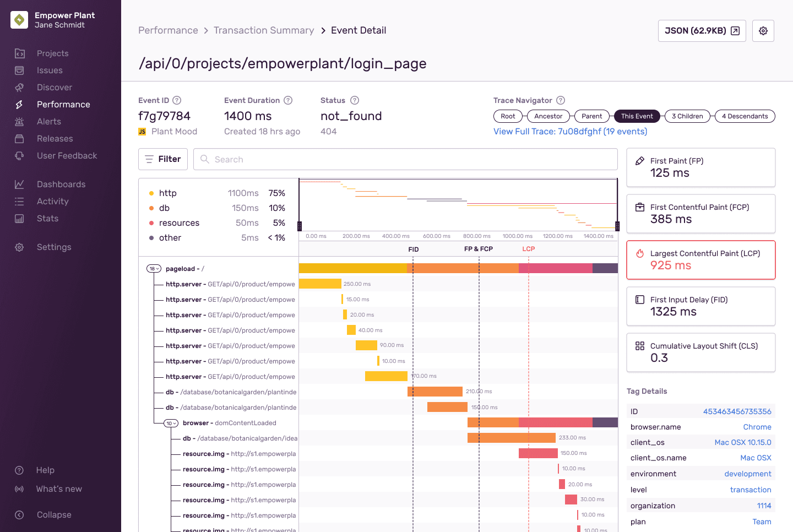Click the Alerts siren icon in sidebar
Viewport: 793px width, 532px height.
(19, 122)
